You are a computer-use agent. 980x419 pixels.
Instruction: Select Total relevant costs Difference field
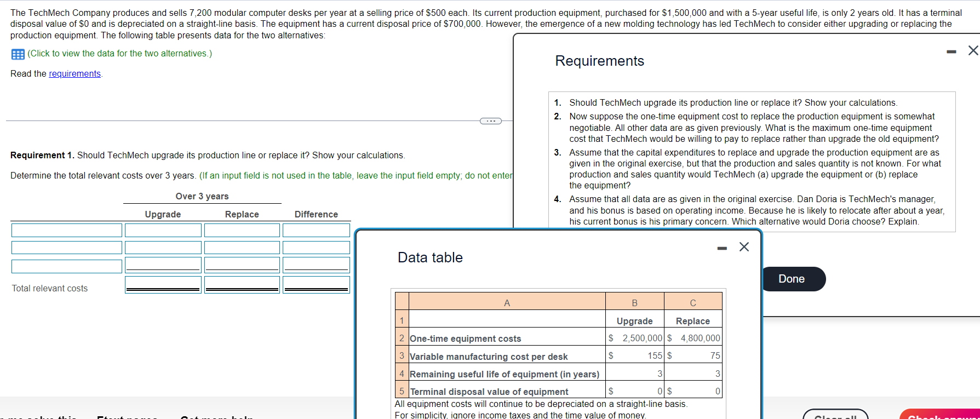316,285
